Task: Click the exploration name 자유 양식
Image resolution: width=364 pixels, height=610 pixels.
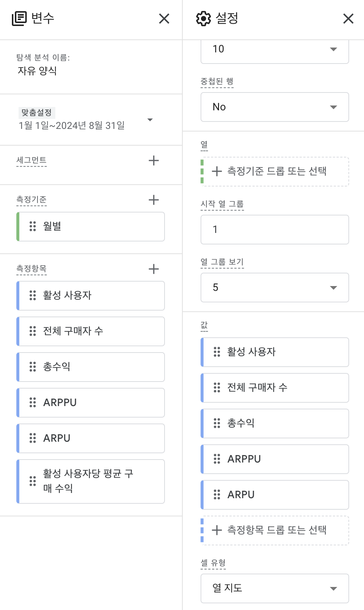Action: pos(37,71)
